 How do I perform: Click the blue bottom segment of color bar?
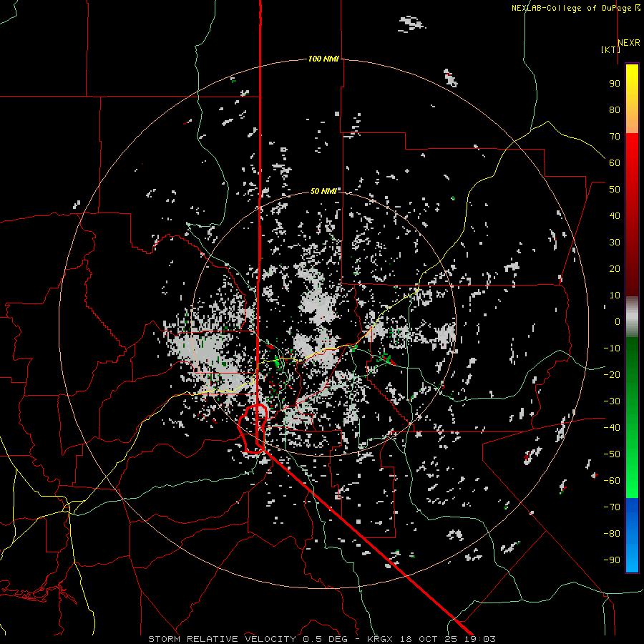point(632,535)
